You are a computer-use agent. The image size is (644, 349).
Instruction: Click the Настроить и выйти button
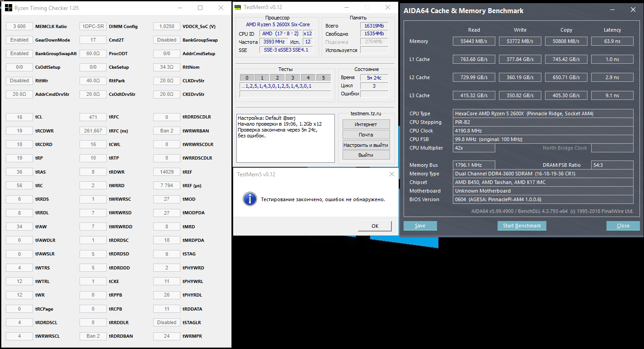pos(366,145)
